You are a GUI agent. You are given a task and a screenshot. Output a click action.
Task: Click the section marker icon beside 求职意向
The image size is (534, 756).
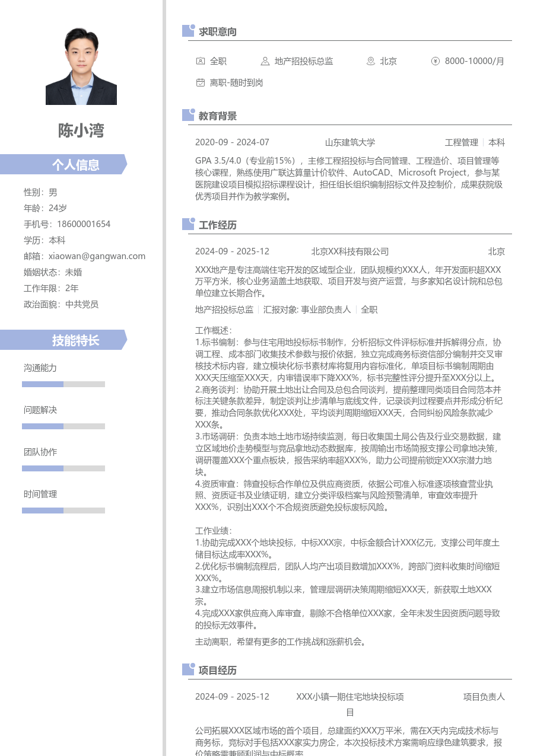tap(189, 31)
